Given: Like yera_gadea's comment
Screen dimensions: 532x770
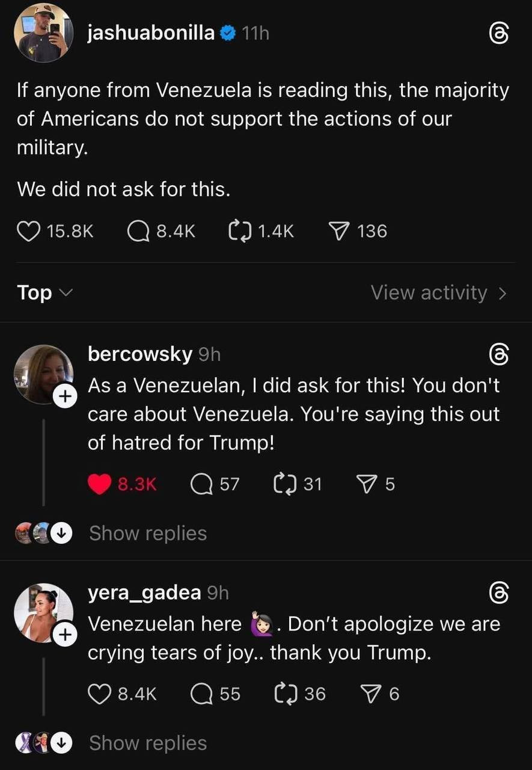Looking at the screenshot, I should (x=99, y=694).
